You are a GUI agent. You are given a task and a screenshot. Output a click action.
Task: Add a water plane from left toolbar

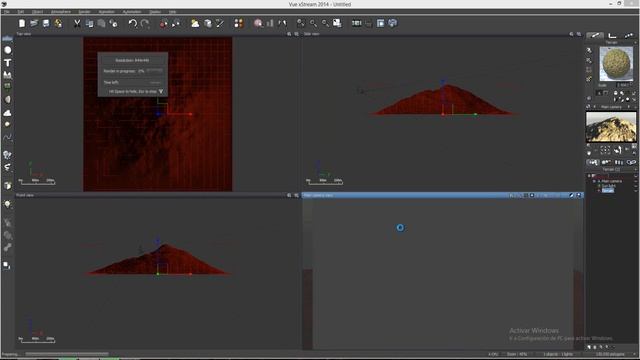tap(7, 39)
